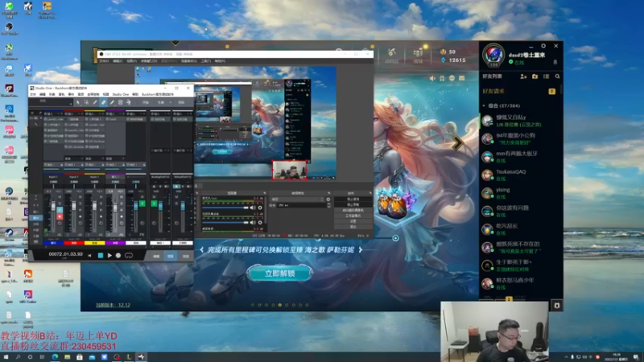Open the first Studio One menu 文件
The image size is (644, 362).
[x=33, y=94]
